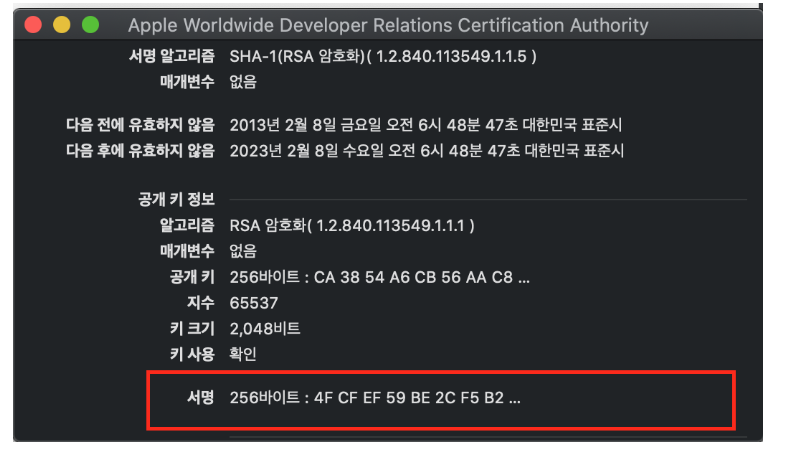Select the key usage value '확인'
Screen dimensions: 790x453
243,354
